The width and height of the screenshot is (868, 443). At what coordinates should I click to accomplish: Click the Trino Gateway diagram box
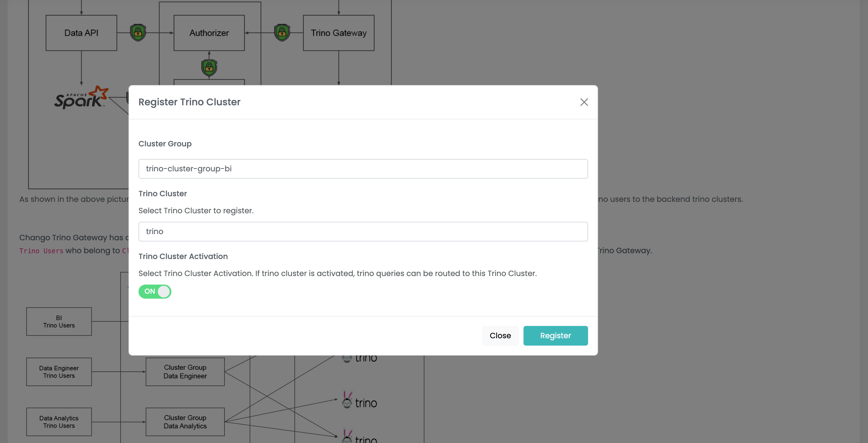tap(338, 33)
